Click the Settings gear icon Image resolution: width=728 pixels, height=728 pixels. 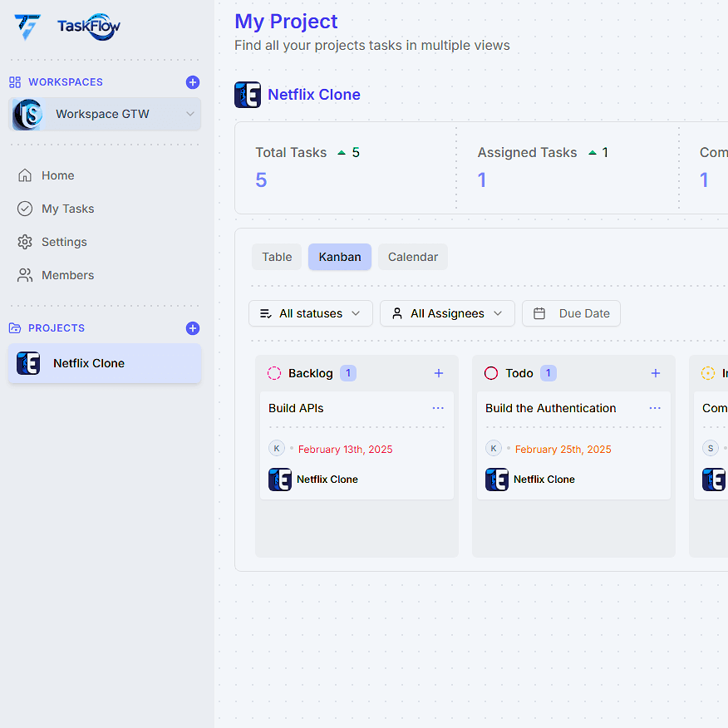(25, 242)
